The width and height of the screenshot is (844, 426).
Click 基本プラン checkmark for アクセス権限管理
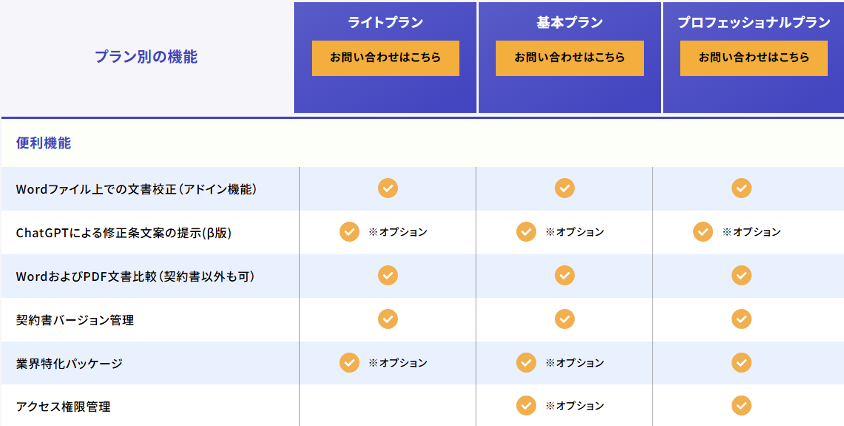tap(526, 405)
